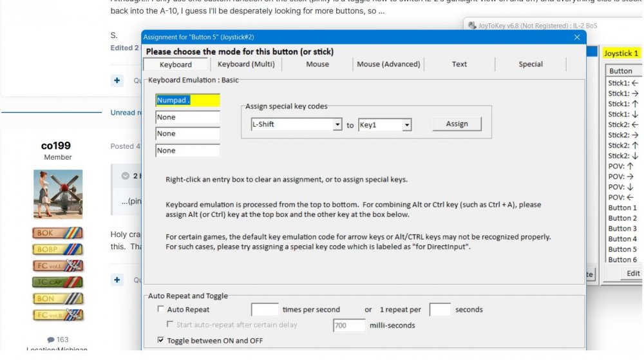Screen dimensions: 644x360
Task: Switch to the Text tab
Action: coord(459,64)
